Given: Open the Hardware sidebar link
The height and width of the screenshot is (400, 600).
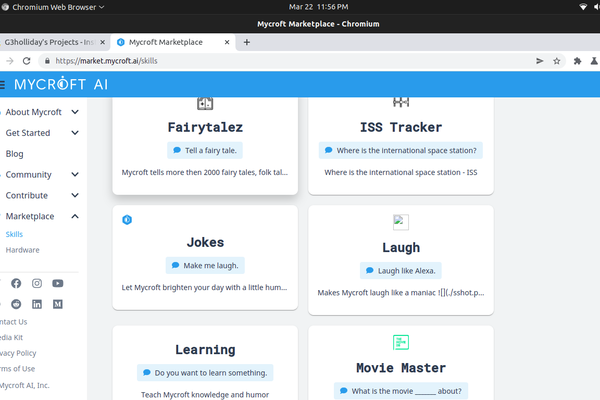Looking at the screenshot, I should (x=23, y=250).
